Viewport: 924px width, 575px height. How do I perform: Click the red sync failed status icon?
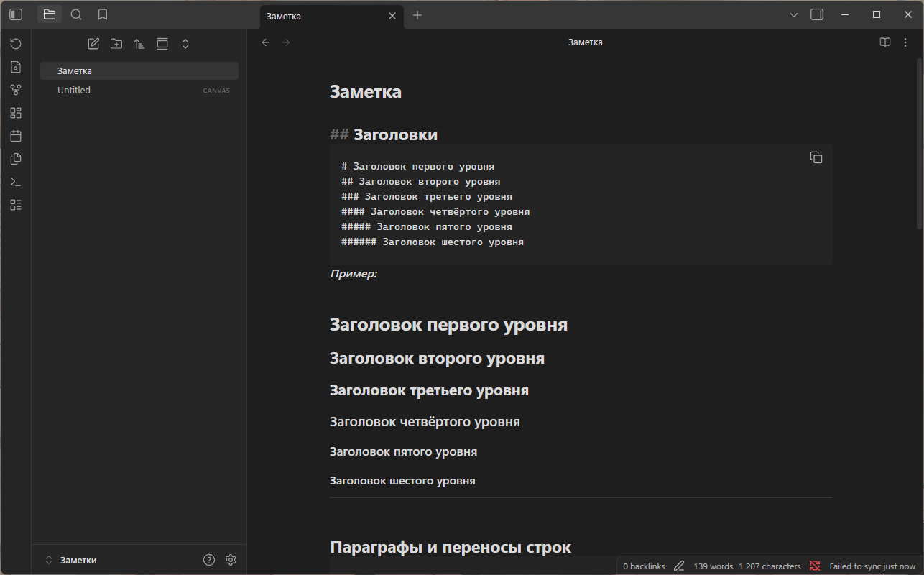(815, 566)
